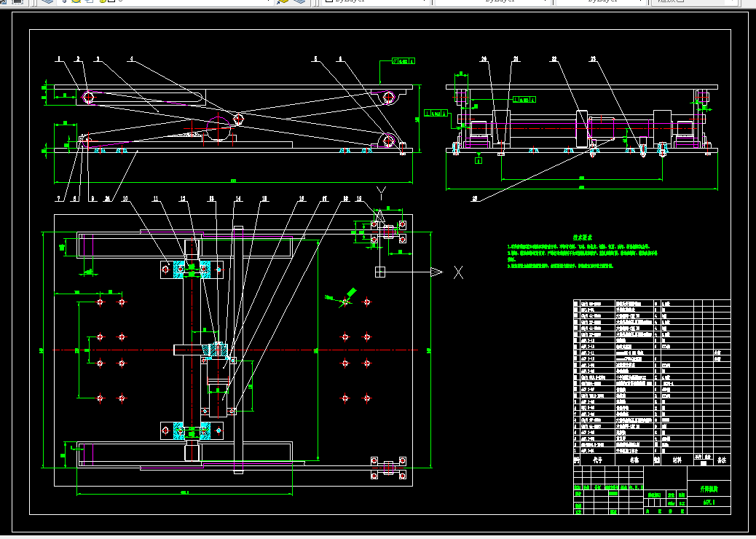Click the 备注 column header cell
Image resolution: width=756 pixels, height=539 pixels.
point(722,460)
